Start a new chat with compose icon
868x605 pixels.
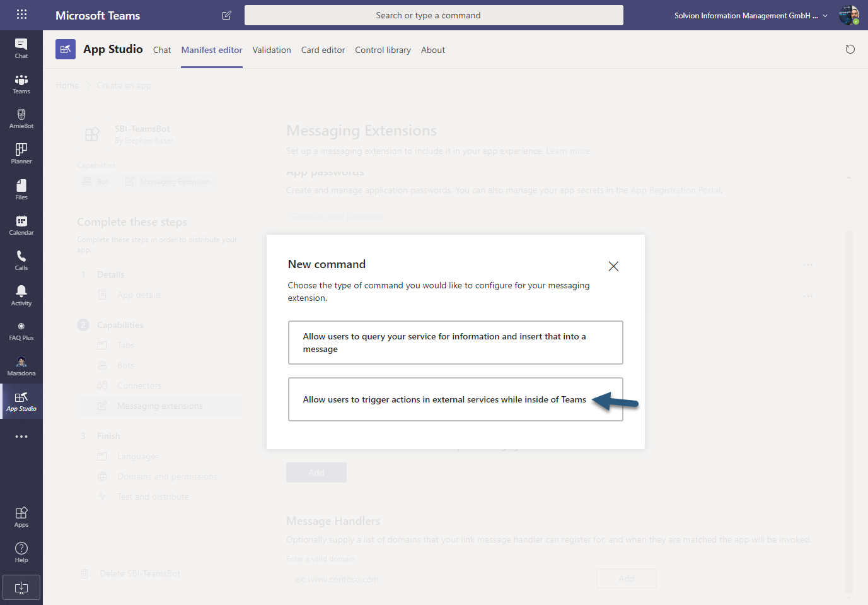point(227,15)
